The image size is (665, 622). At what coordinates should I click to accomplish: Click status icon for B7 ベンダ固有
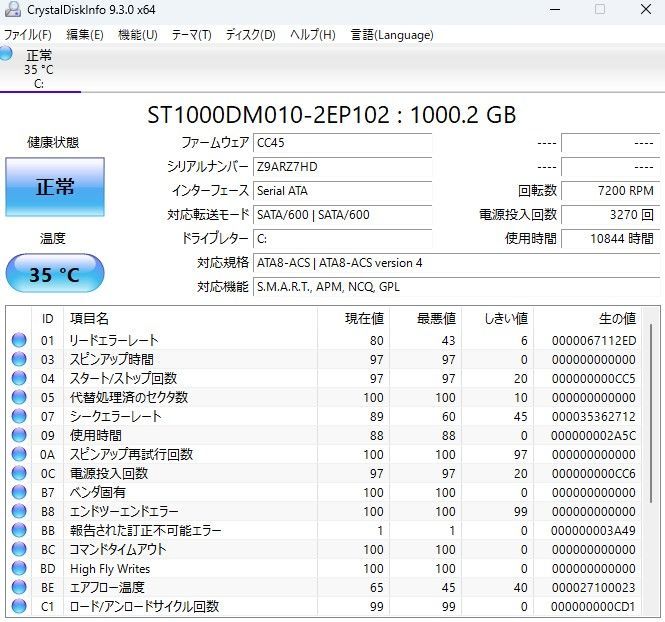click(x=19, y=492)
